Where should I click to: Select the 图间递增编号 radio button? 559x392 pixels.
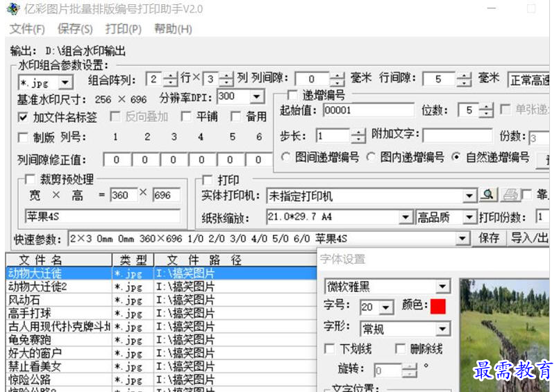tap(286, 157)
